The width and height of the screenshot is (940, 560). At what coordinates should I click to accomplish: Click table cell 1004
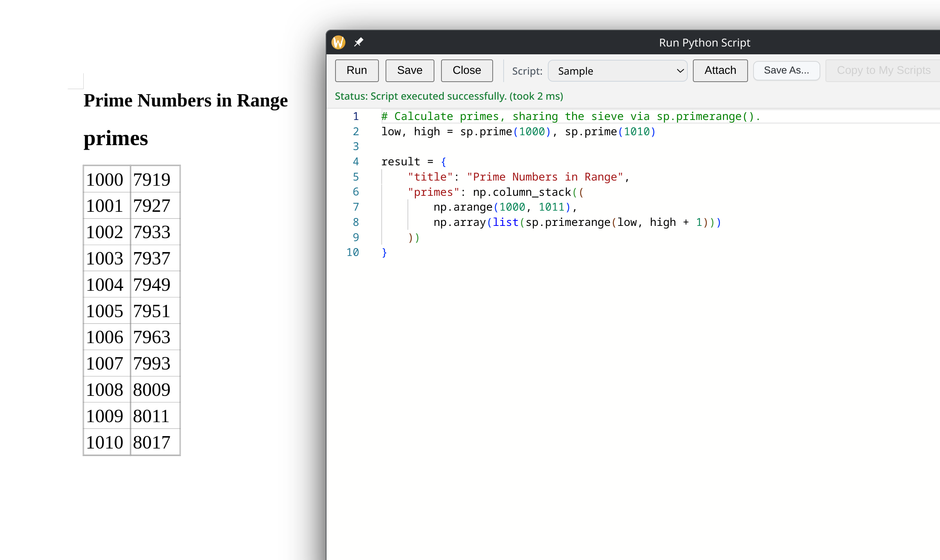[106, 284]
